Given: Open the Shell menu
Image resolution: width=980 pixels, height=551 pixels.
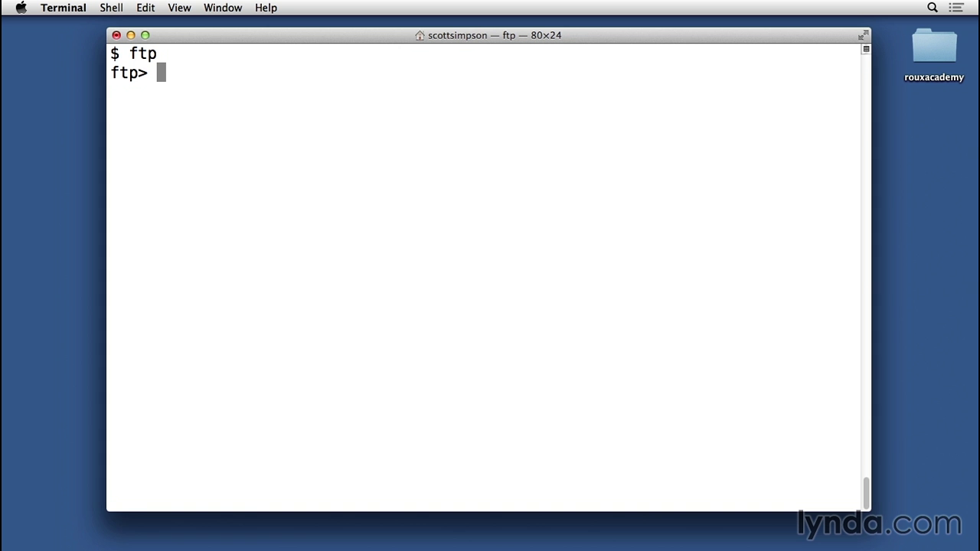Looking at the screenshot, I should [x=111, y=8].
